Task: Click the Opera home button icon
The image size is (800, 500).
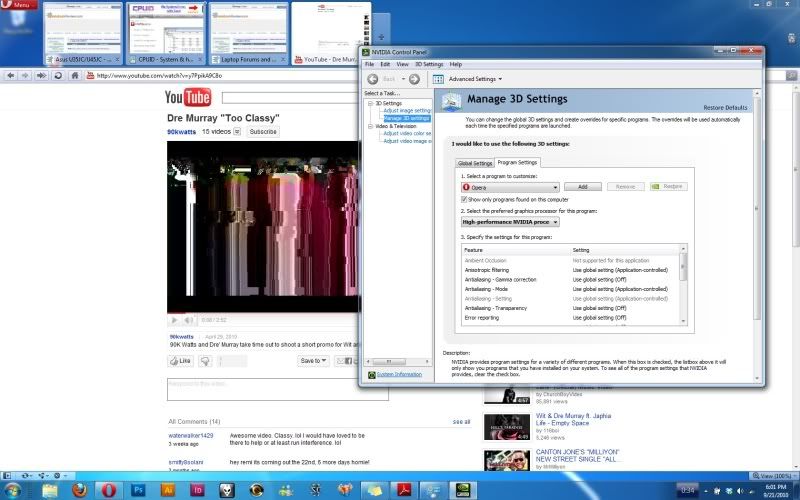Action: pyautogui.click(x=75, y=75)
